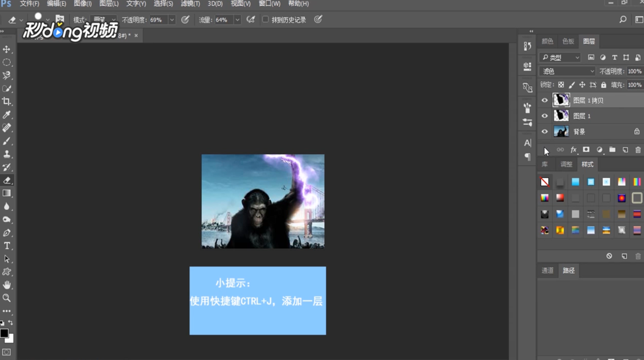The height and width of the screenshot is (360, 644).
Task: Open the blend mode 滤色 dropdown
Action: [x=567, y=71]
